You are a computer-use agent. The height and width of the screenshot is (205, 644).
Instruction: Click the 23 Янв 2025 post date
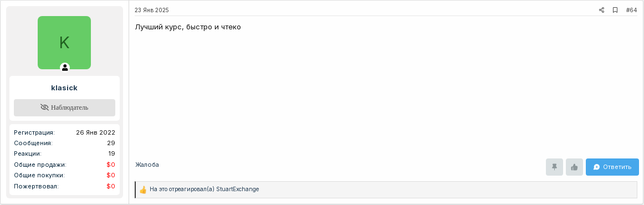pos(151,11)
